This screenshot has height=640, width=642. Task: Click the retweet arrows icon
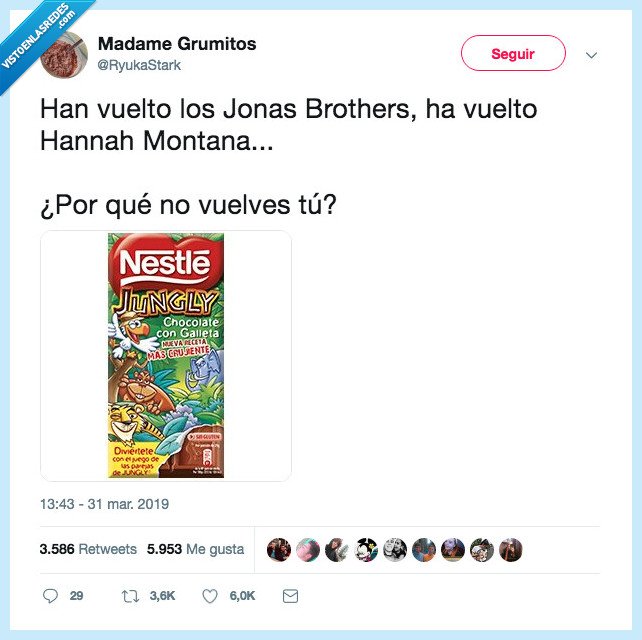tap(130, 596)
